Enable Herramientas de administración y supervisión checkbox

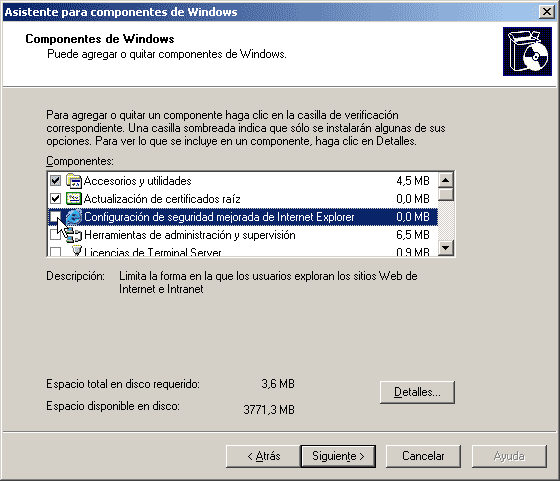55,235
